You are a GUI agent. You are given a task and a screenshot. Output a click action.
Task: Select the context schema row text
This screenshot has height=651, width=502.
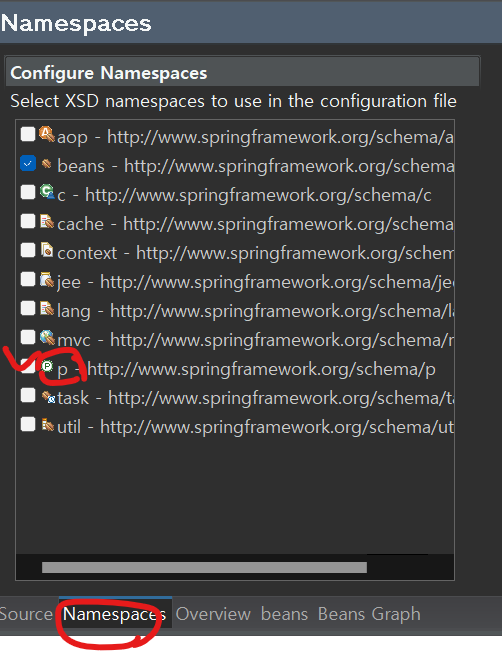(255, 253)
